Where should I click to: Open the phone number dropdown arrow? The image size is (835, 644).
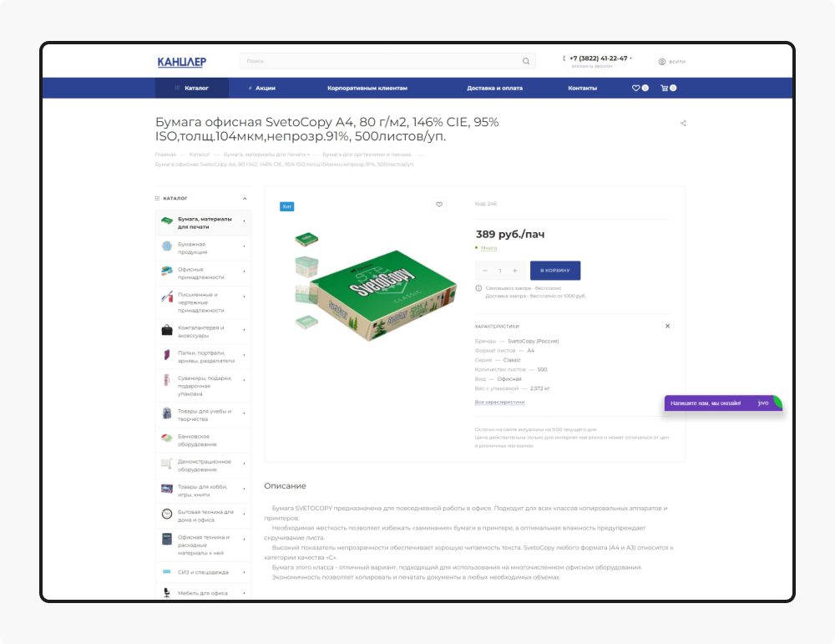pos(631,58)
